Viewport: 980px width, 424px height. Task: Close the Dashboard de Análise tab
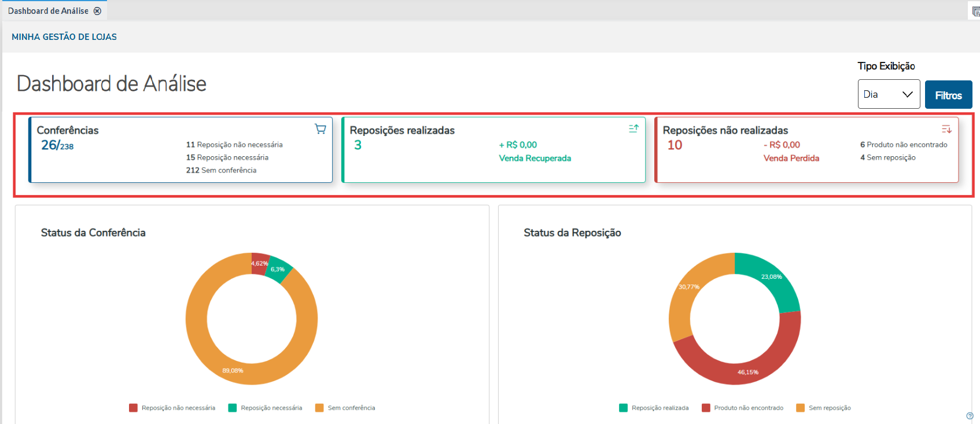(x=97, y=11)
